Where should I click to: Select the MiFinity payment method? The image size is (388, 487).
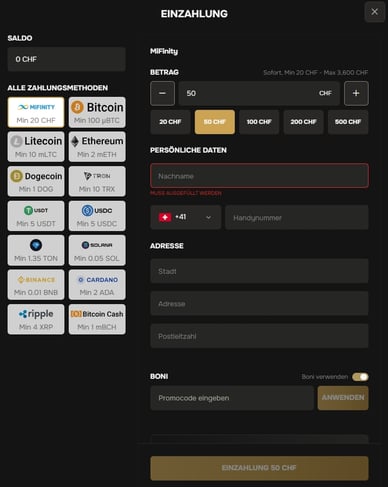pos(36,112)
